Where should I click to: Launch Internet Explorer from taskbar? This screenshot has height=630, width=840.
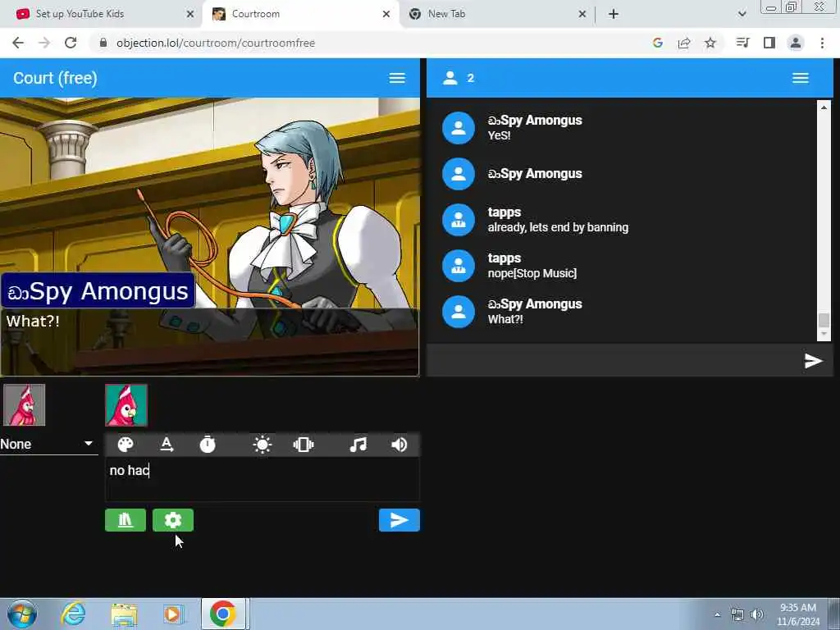coord(73,614)
